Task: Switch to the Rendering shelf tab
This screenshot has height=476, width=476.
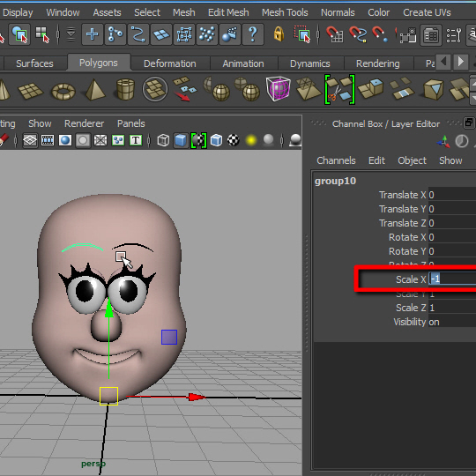Action: (x=377, y=63)
